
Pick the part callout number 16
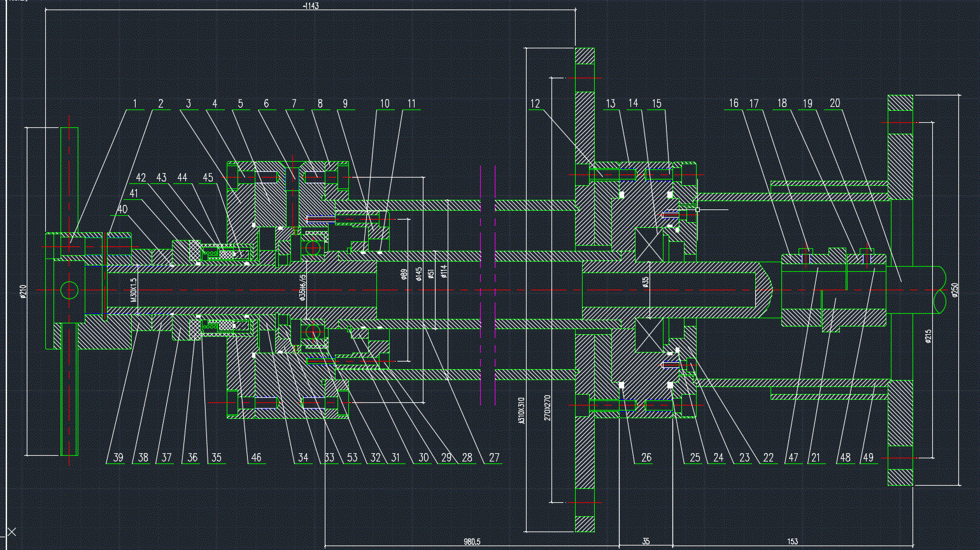point(734,103)
